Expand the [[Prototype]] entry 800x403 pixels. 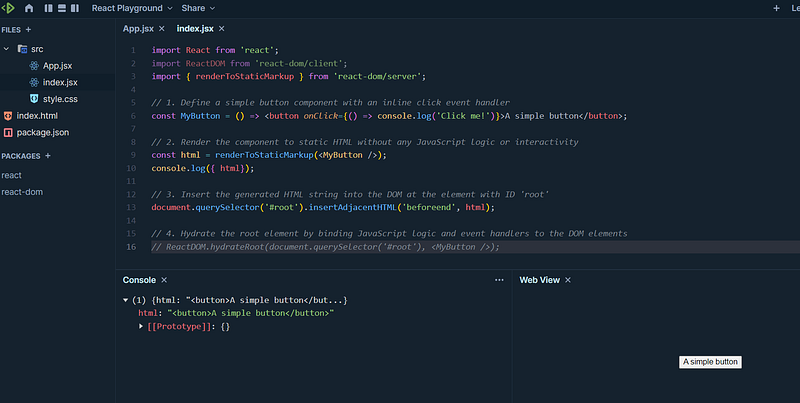[x=141, y=326]
